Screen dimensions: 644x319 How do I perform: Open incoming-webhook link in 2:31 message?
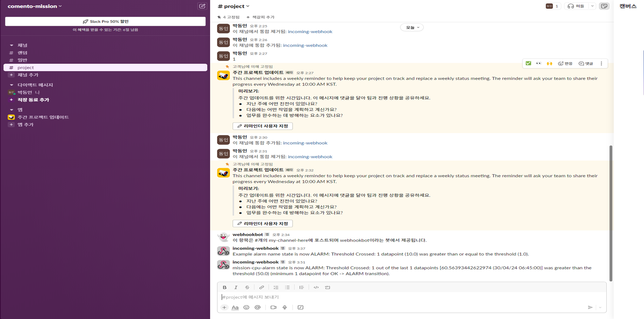point(310,157)
